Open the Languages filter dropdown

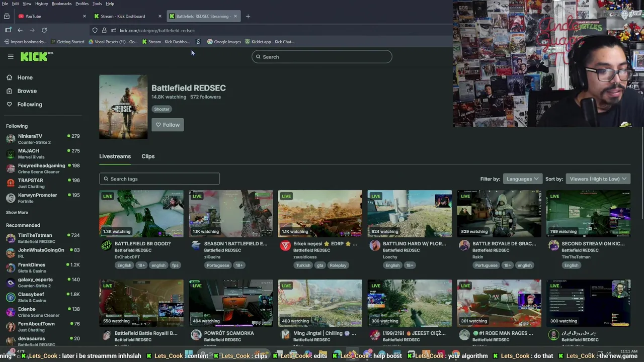[522, 178]
